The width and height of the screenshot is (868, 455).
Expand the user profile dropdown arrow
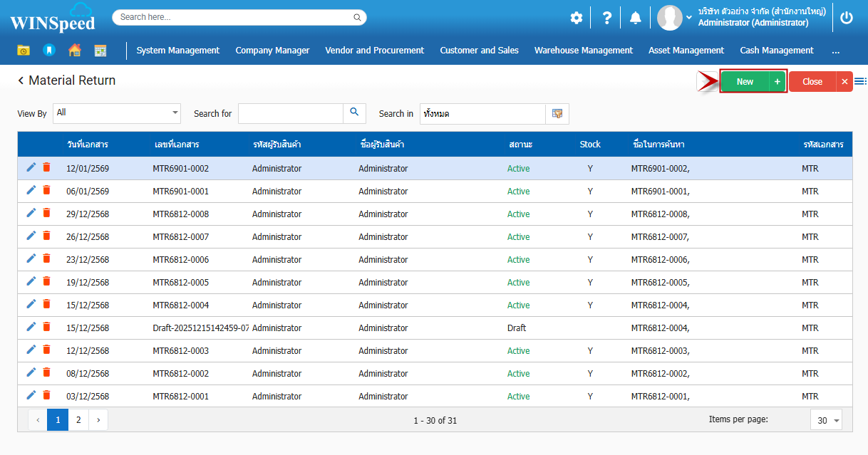pyautogui.click(x=689, y=18)
